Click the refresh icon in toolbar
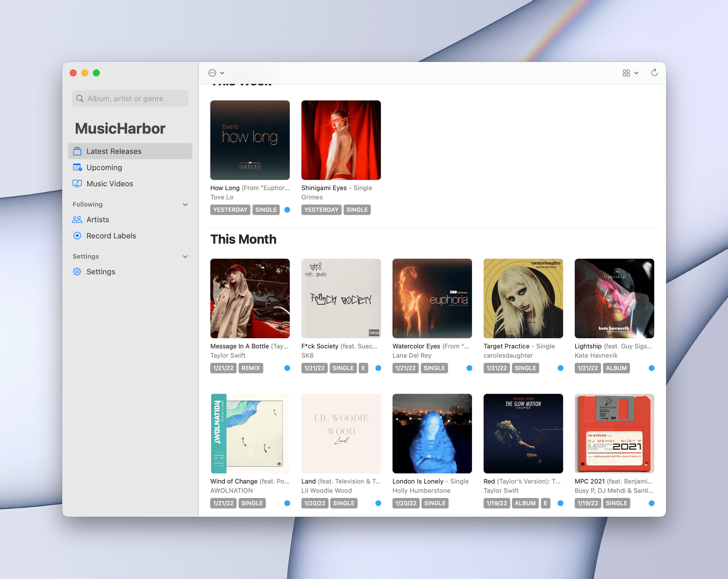The image size is (728, 579). [654, 73]
